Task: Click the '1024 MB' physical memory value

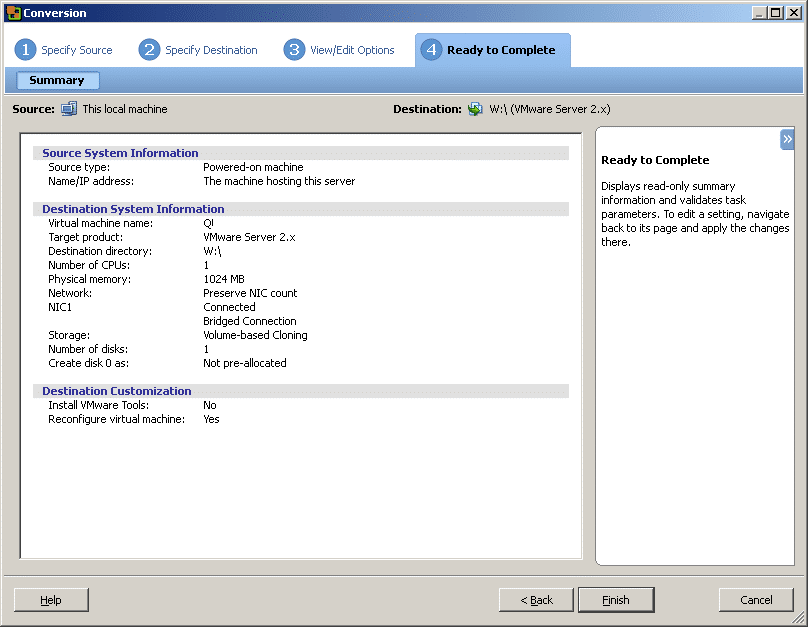Action: [224, 279]
